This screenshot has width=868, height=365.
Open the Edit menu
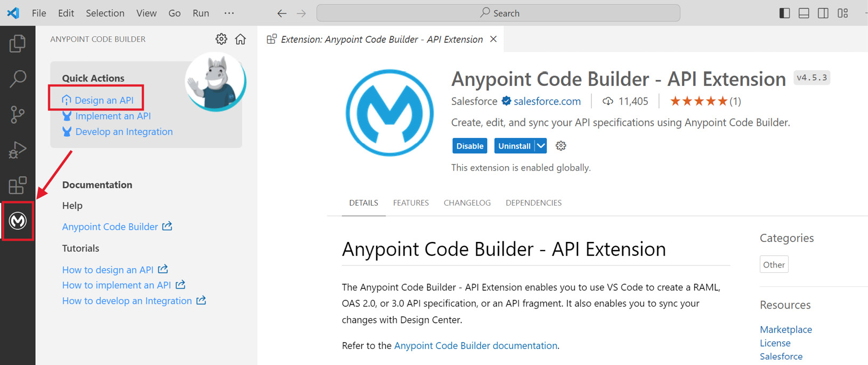tap(66, 13)
